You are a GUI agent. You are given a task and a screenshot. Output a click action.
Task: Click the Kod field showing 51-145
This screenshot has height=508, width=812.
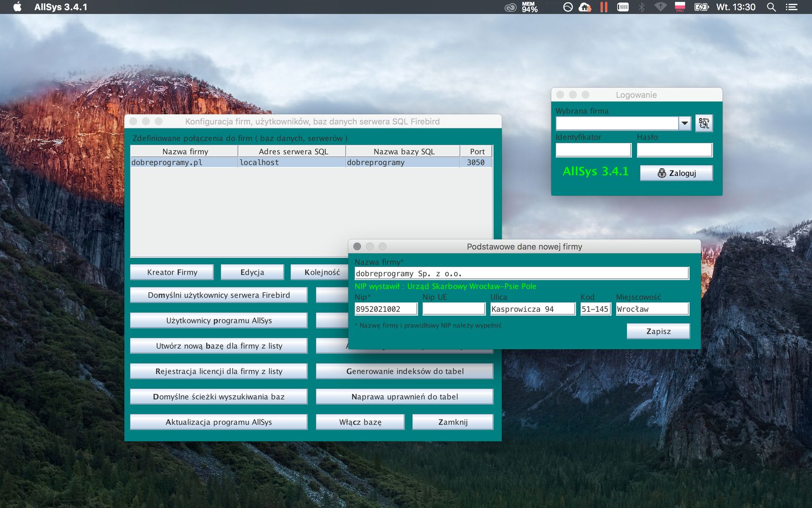pos(596,309)
